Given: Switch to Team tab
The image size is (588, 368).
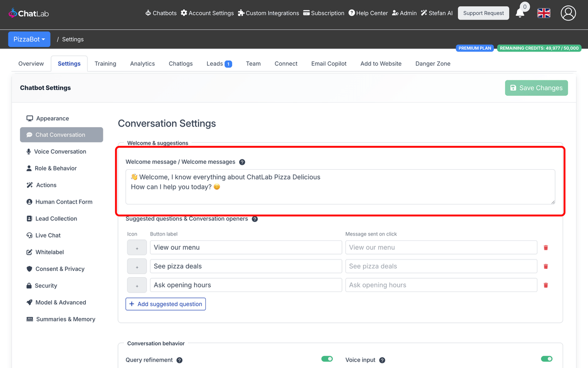Looking at the screenshot, I should pos(253,64).
